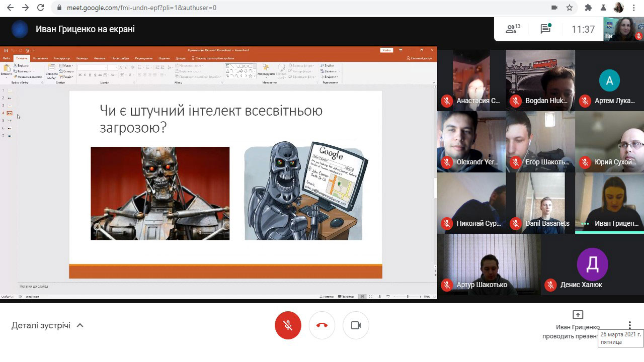Select Bogdan Hluk's video tile

pos(540,80)
